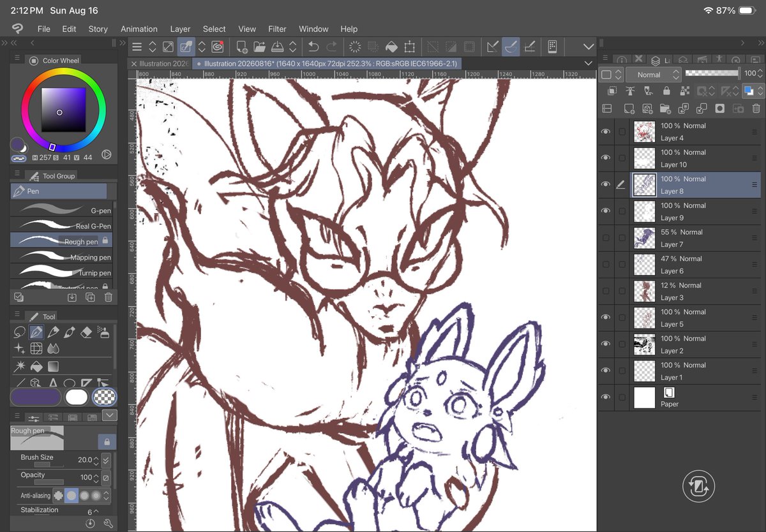The image size is (766, 532).
Task: Open the Normal blending mode dropdown
Action: point(653,75)
